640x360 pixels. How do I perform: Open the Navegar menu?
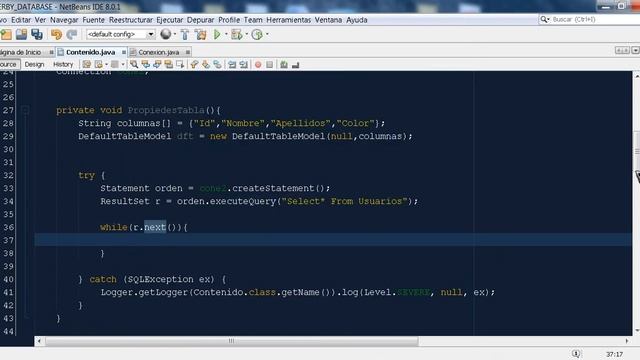coord(64,20)
